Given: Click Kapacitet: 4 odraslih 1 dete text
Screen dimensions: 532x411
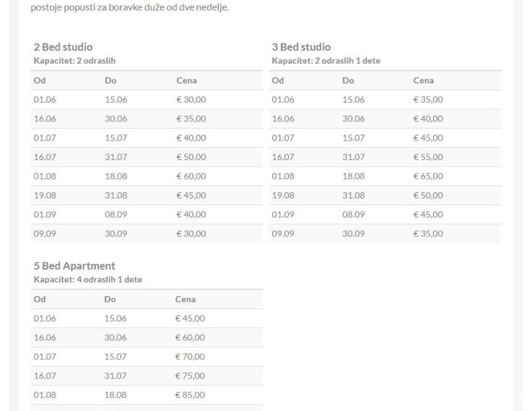Looking at the screenshot, I should 88,279.
